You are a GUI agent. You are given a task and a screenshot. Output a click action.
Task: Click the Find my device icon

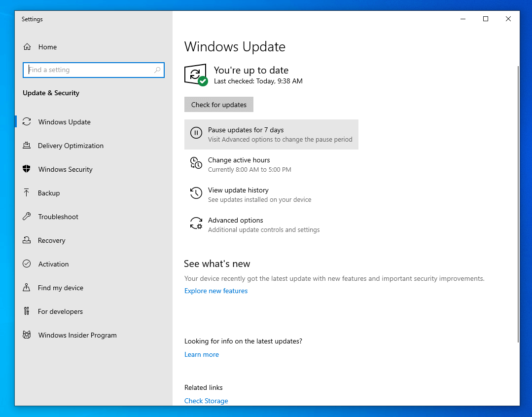[27, 287]
